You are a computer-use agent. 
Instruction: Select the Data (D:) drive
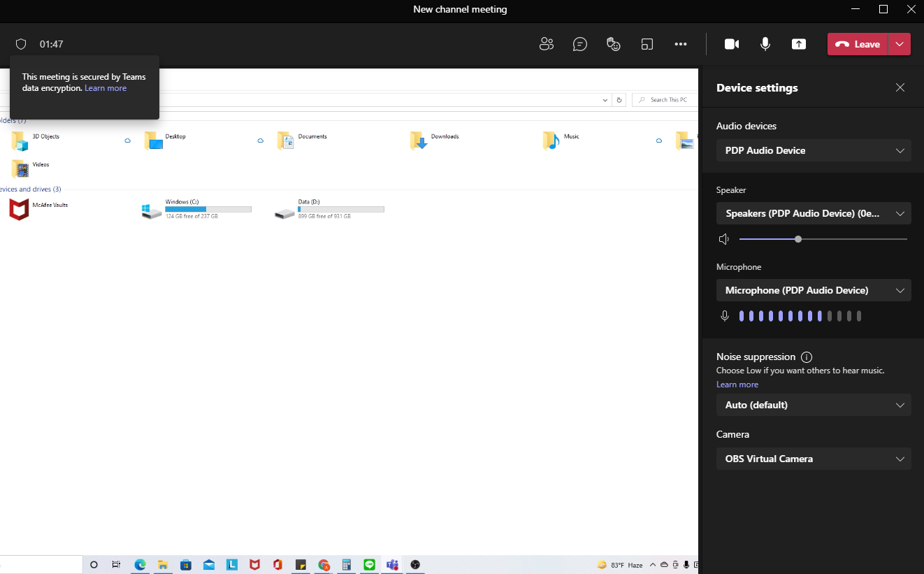[329, 210]
